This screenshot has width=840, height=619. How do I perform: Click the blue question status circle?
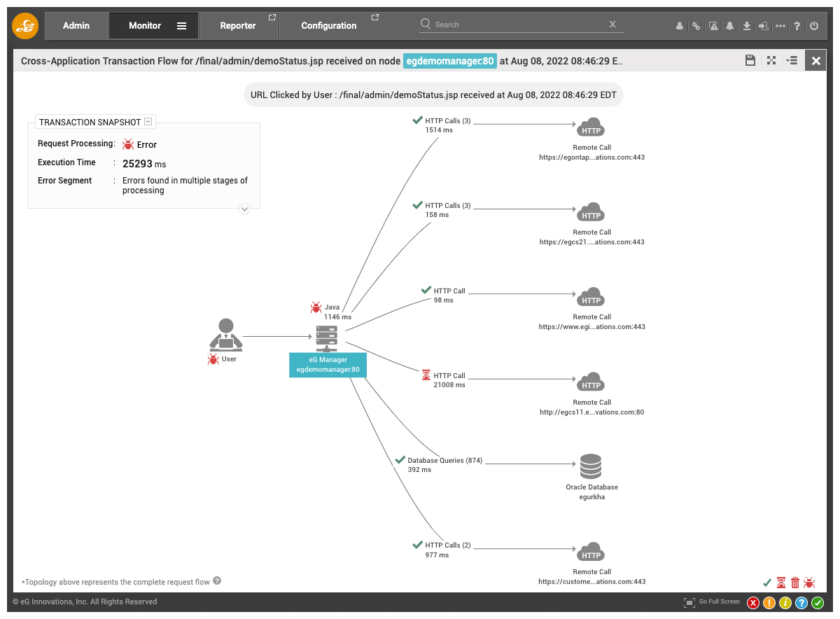click(x=801, y=602)
